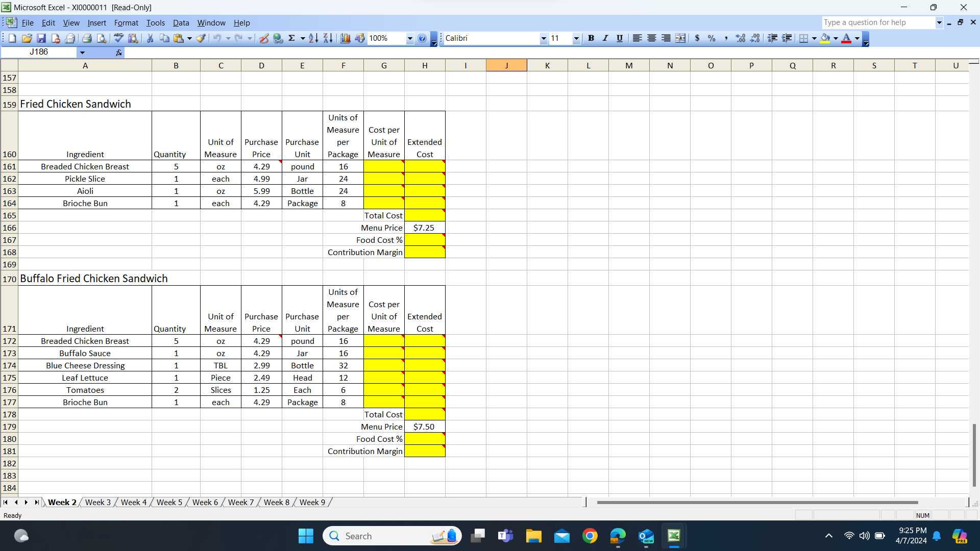980x551 pixels.
Task: Open the Data menu
Action: 181,23
